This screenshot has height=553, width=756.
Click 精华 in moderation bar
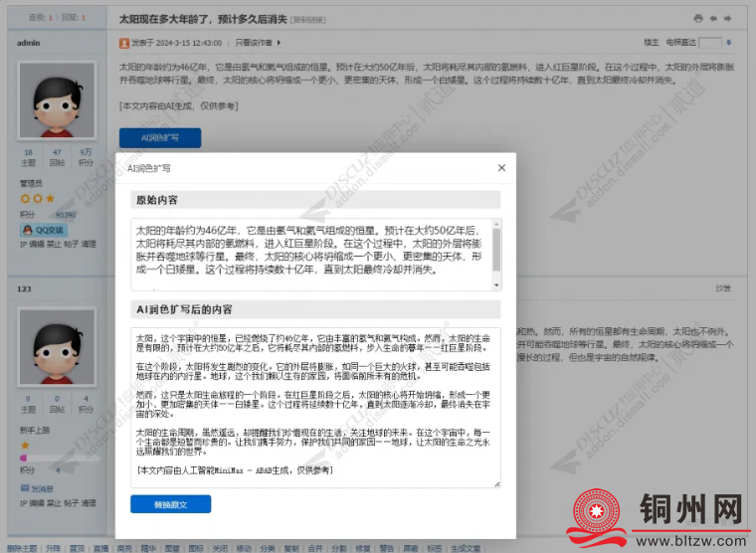tap(148, 548)
